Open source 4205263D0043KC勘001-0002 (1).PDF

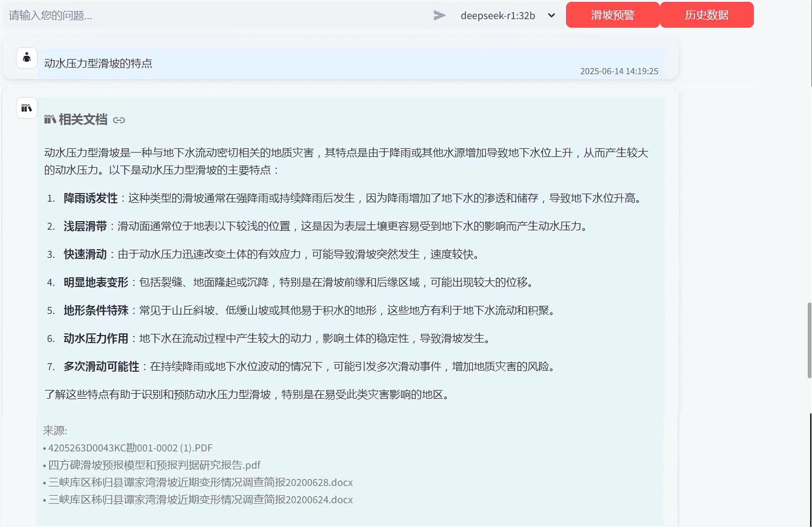coord(130,448)
